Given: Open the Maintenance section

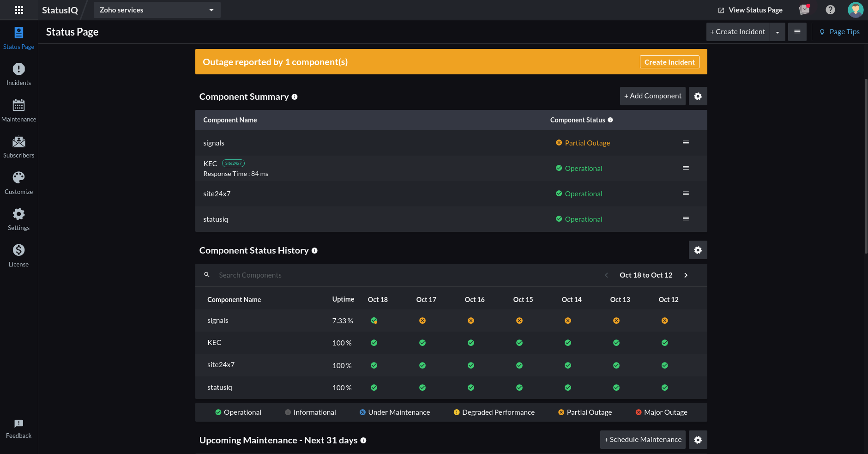Looking at the screenshot, I should 19,111.
